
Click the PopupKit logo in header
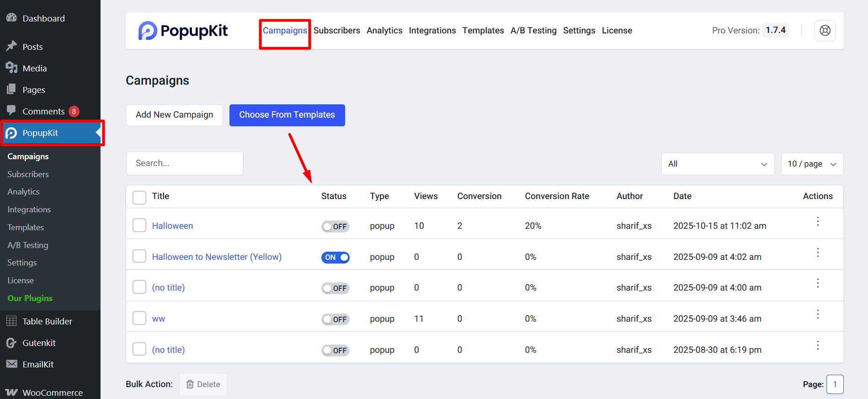coord(183,31)
